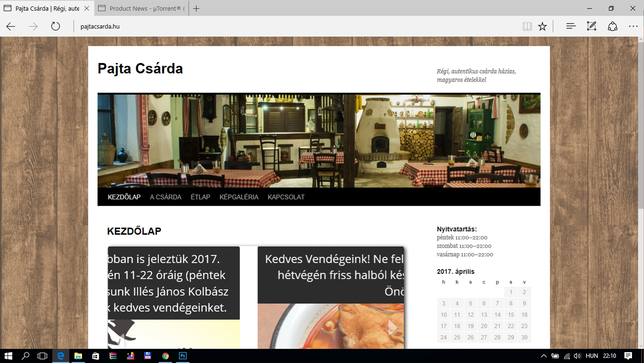Screen dimensions: 644x363
Task: Click calendar day 7
Action: tap(497, 303)
